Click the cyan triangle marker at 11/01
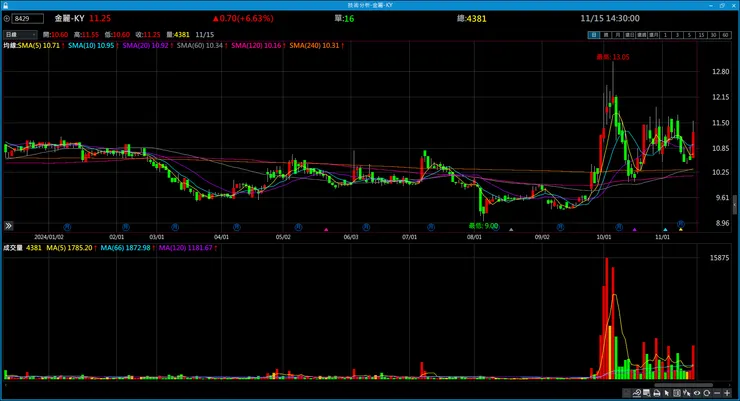Screen dimensions: 740x401 pyautogui.click(x=665, y=230)
